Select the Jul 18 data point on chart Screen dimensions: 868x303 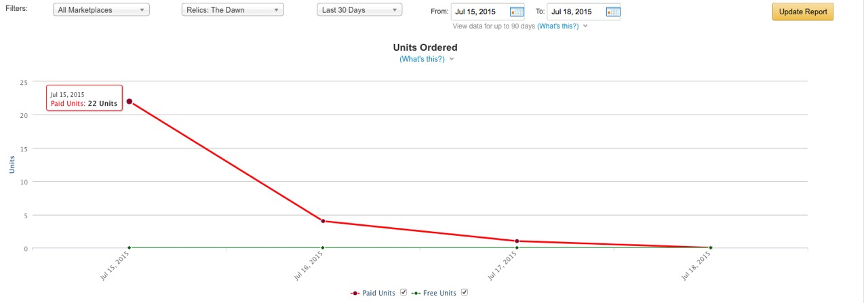coord(711,247)
